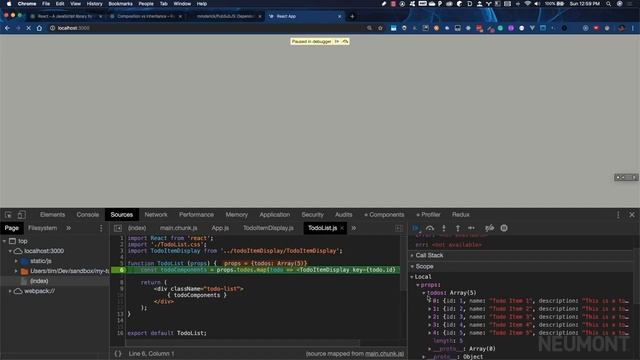Screen dimensions: 640x360
Task: Hide the debugger sidebar pane
Action: click(x=399, y=228)
